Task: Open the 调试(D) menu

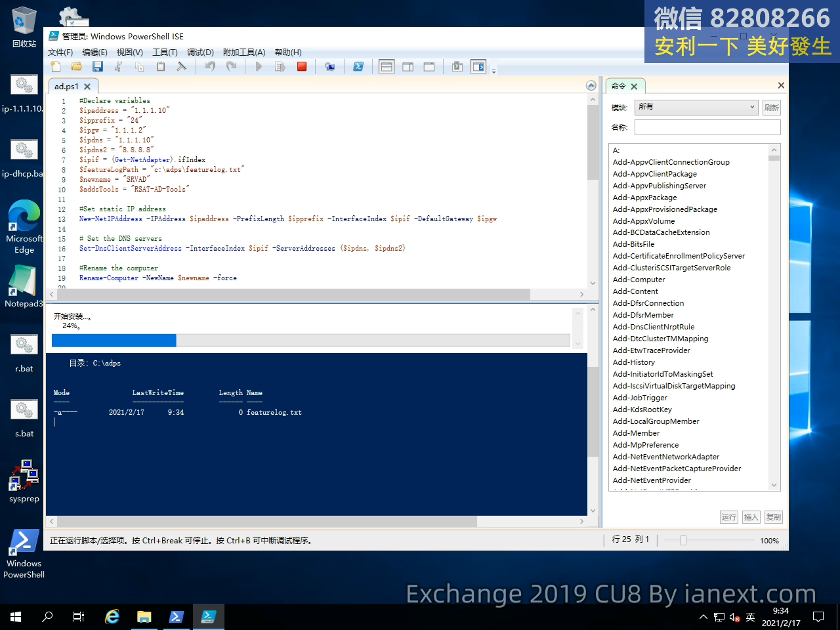Action: pyautogui.click(x=200, y=52)
